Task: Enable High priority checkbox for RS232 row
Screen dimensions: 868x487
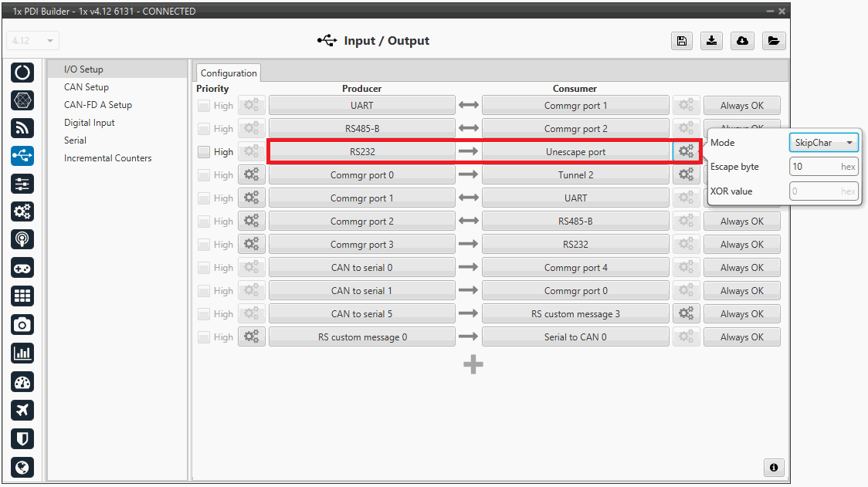Action: (x=204, y=152)
